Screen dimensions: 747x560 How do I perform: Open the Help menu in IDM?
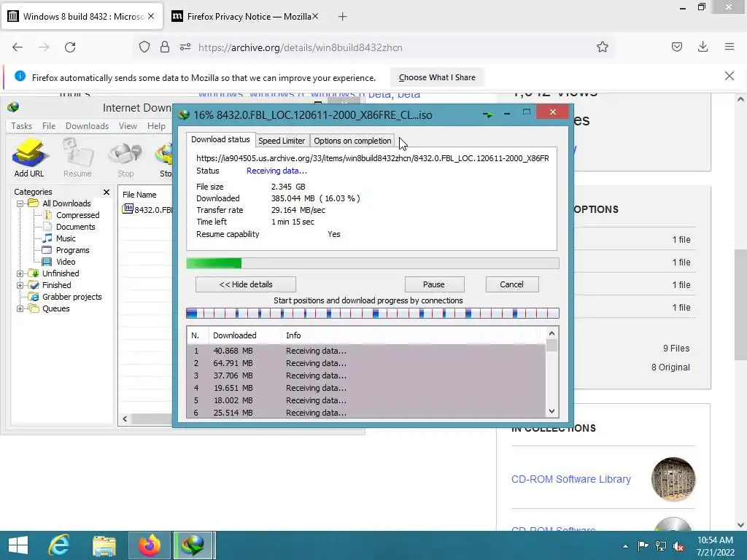156,125
